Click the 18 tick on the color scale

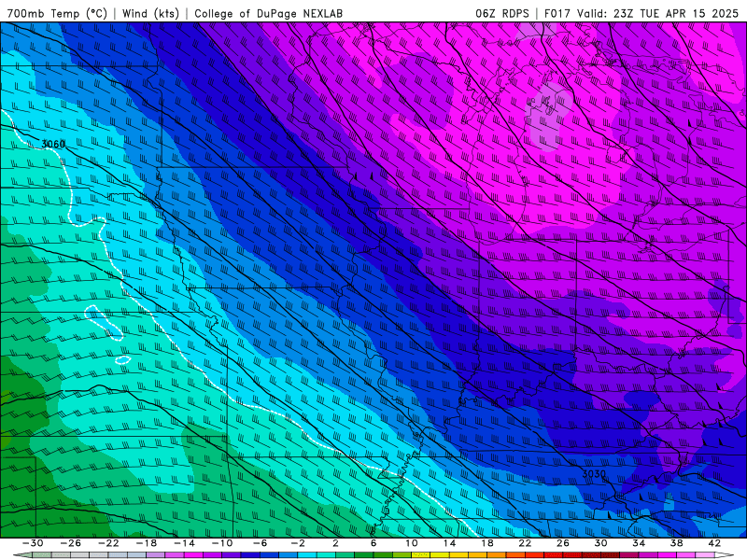[x=486, y=543]
